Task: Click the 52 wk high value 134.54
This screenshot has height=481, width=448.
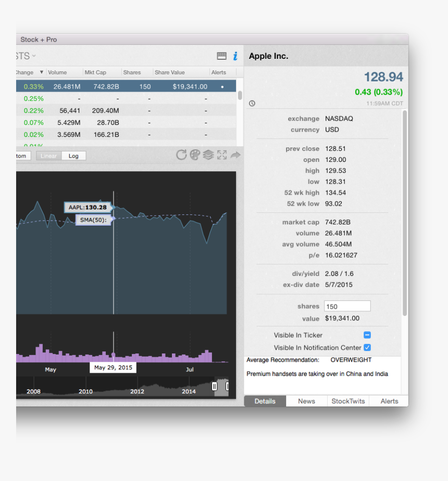Action: coord(335,193)
